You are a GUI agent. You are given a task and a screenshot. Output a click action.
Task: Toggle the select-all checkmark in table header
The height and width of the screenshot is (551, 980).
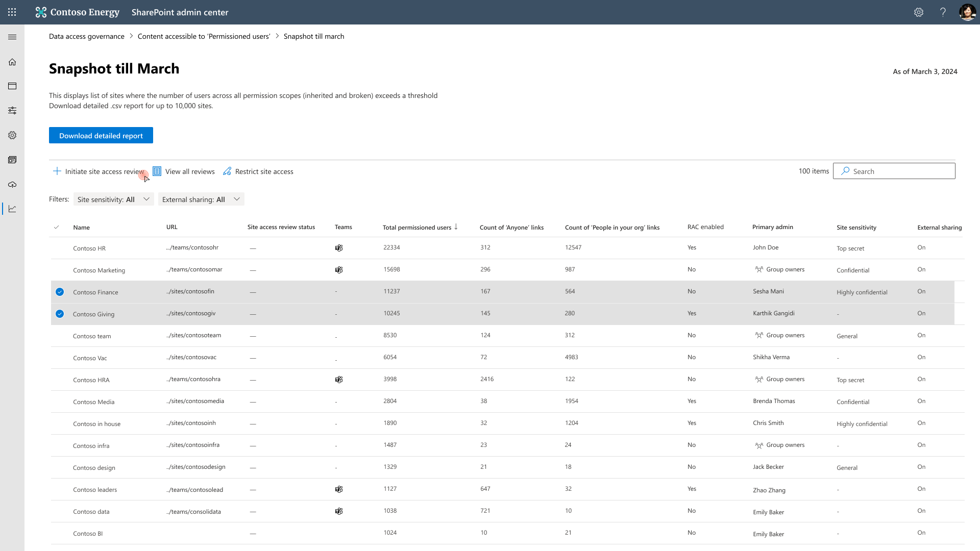pyautogui.click(x=57, y=228)
